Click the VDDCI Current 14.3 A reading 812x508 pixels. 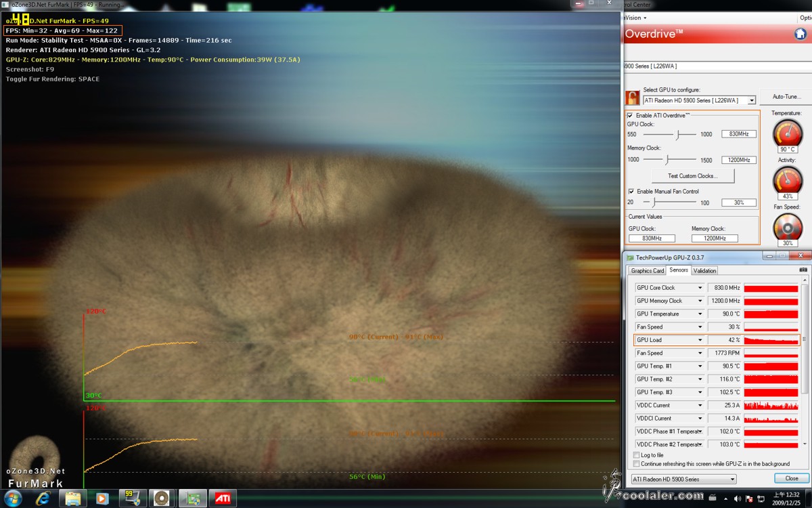point(725,418)
